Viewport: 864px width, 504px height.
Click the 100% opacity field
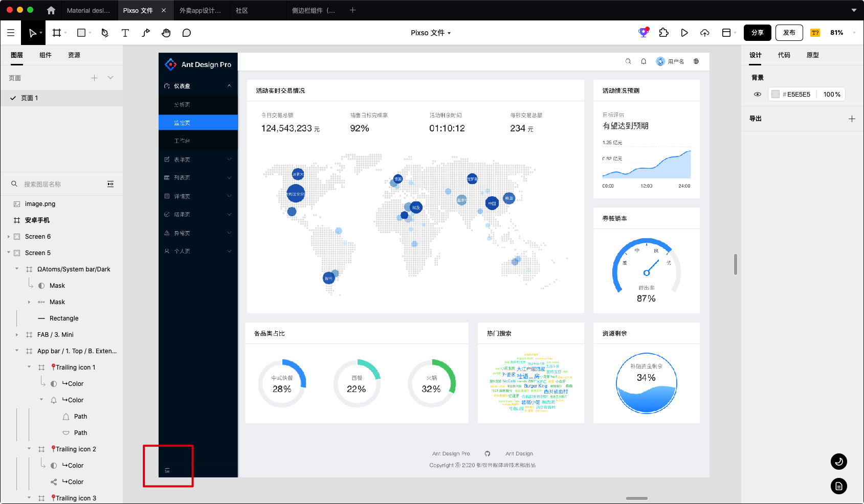(x=832, y=94)
